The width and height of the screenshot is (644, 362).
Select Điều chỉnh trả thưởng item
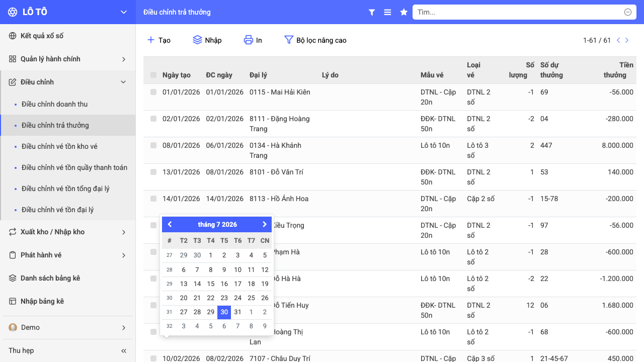[67, 125]
